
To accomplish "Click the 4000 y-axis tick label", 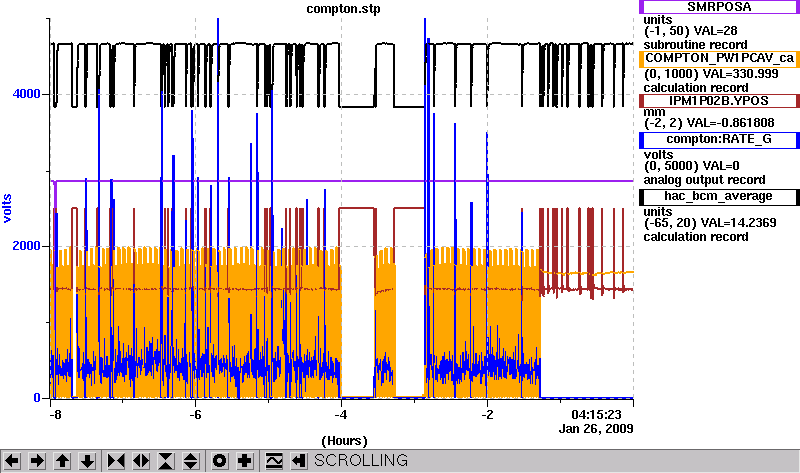I will pos(27,94).
